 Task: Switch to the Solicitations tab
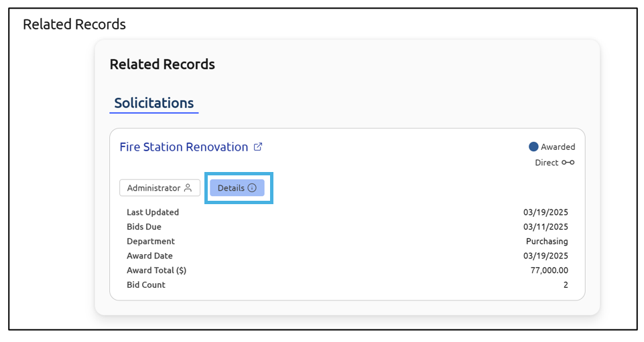(153, 103)
